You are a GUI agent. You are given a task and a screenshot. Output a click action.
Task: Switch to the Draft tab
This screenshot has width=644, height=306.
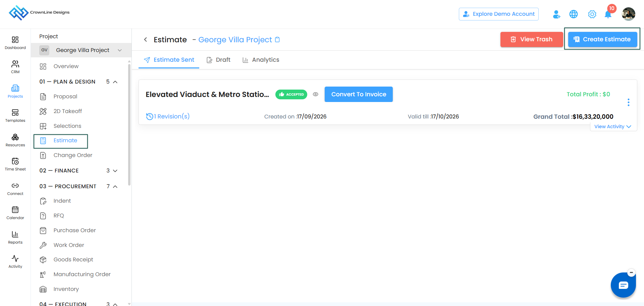219,60
